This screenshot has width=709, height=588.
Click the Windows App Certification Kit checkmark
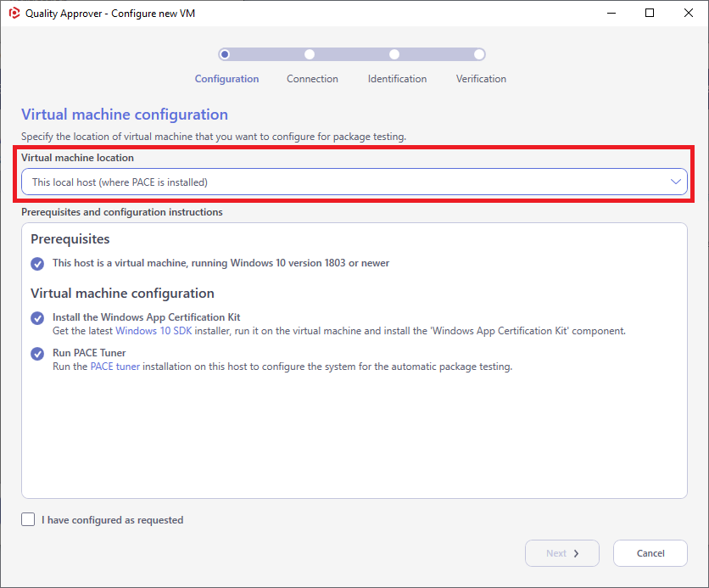[x=37, y=318]
